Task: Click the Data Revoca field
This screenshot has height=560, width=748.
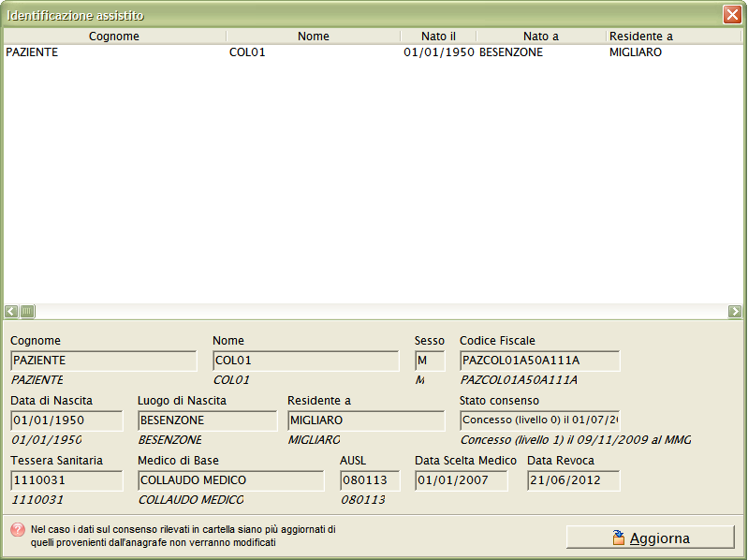Action: click(573, 480)
